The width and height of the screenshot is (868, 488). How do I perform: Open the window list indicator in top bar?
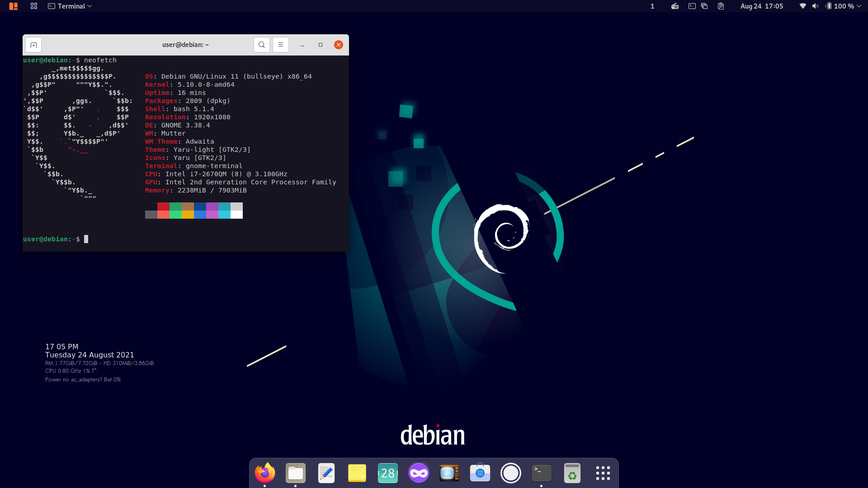tap(704, 6)
